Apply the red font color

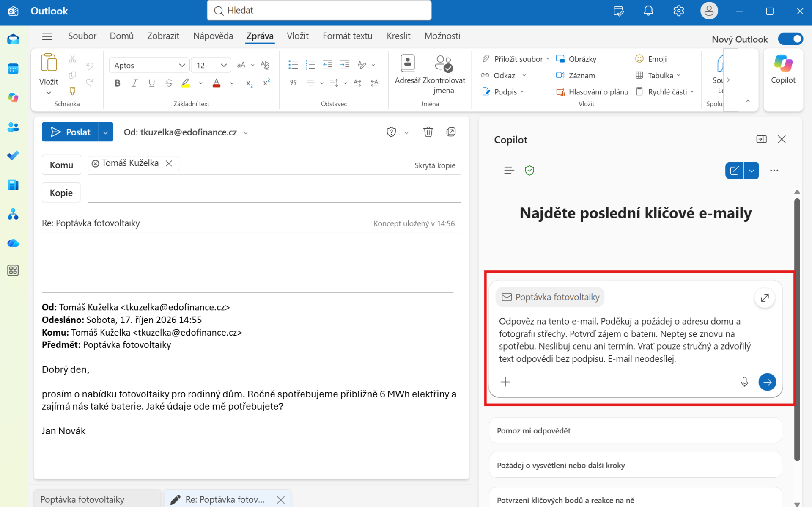click(x=217, y=83)
